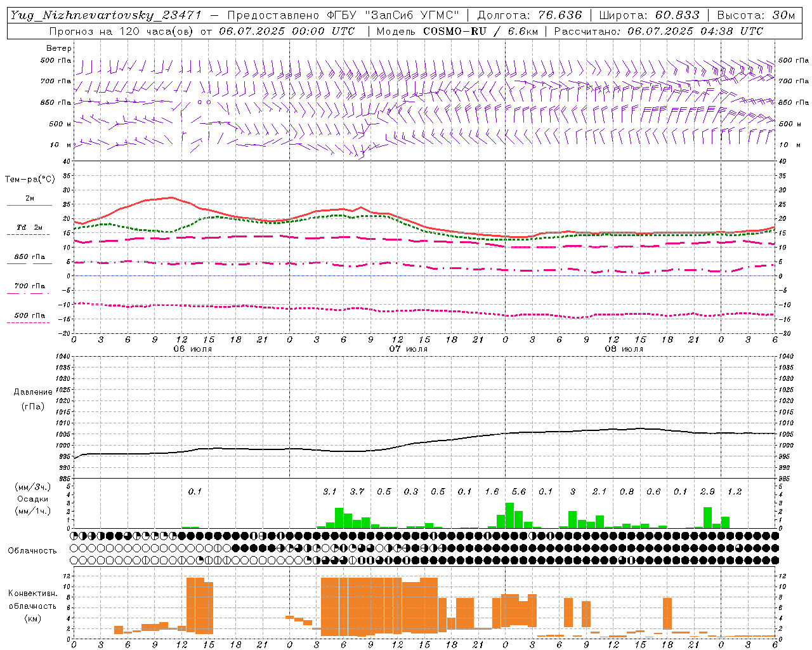Click the '5.6' precipitation value
The image size is (812, 650).
click(519, 491)
